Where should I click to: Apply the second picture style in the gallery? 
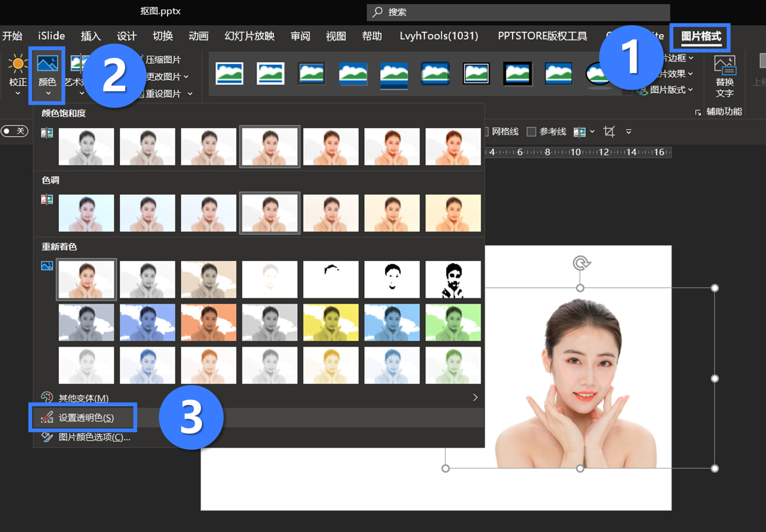[x=271, y=74]
